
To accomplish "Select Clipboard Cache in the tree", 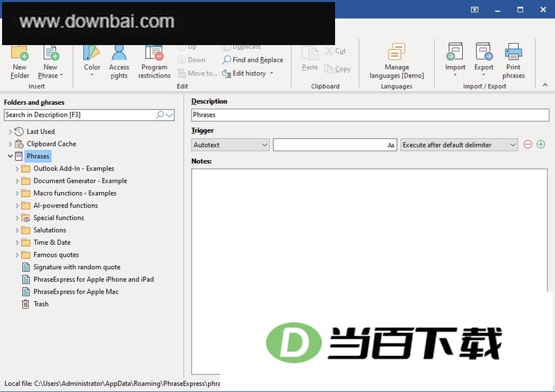I will coord(51,144).
